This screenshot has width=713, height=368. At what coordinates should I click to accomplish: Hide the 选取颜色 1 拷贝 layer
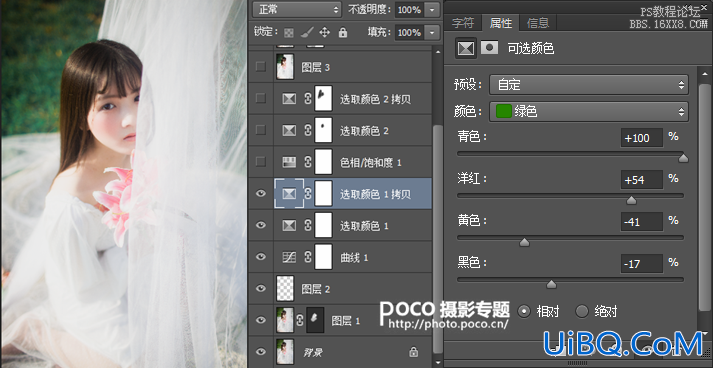pos(261,194)
